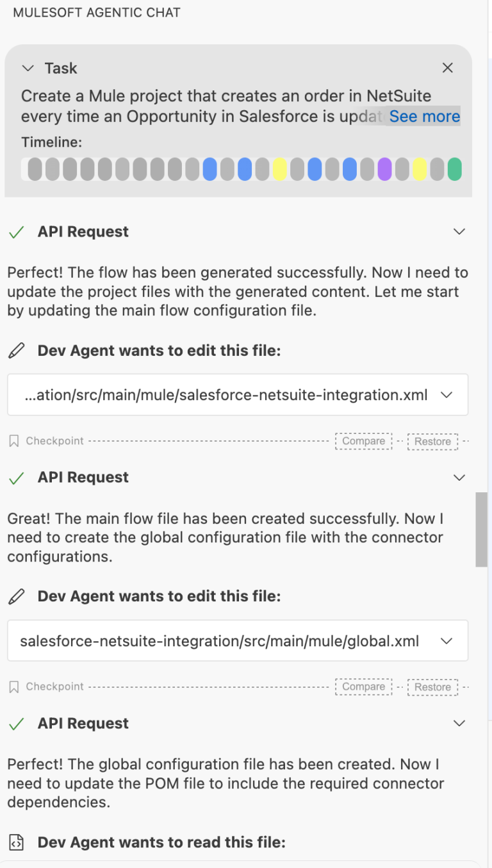
Task: Click the green checkmark on first API Request
Action: pos(16,231)
